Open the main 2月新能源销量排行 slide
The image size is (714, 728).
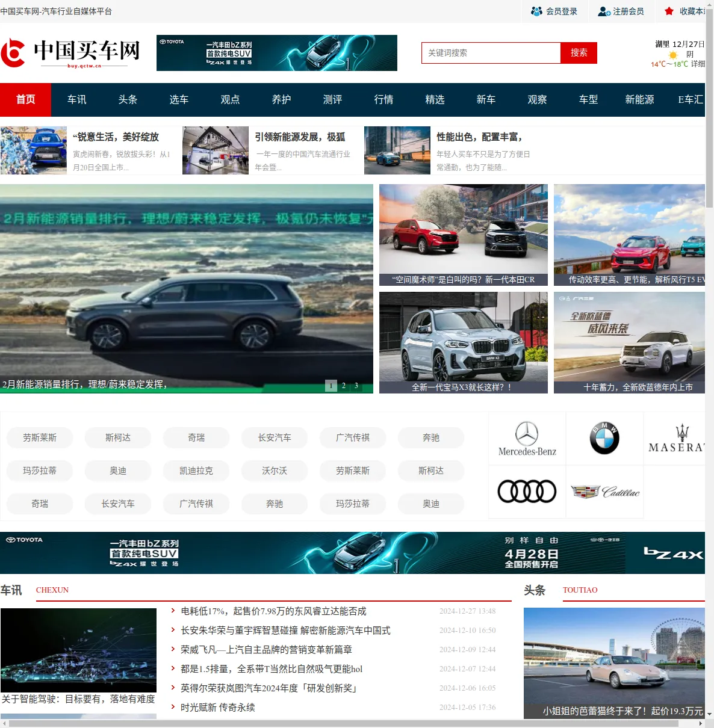pos(187,289)
